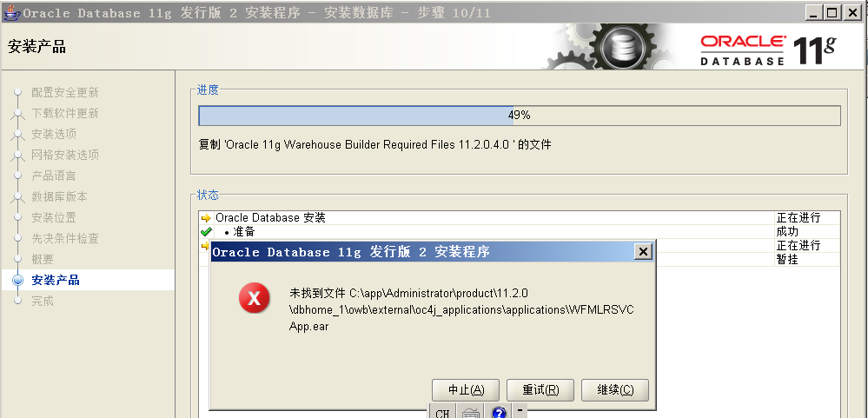
Task: Click the language bar minimize dash
Action: [x=520, y=410]
